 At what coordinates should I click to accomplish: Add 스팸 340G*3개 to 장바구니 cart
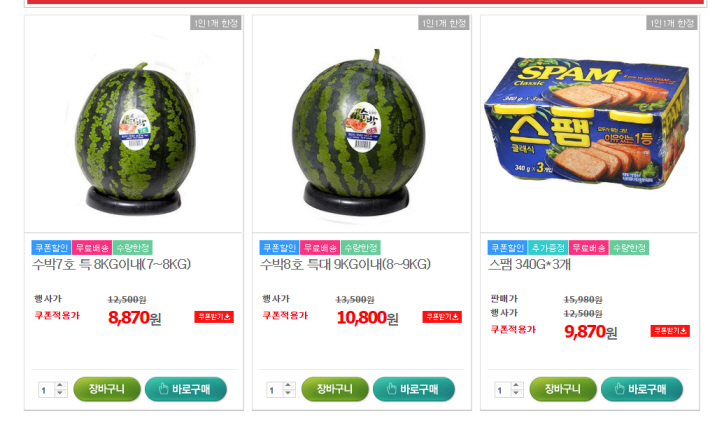pos(563,389)
